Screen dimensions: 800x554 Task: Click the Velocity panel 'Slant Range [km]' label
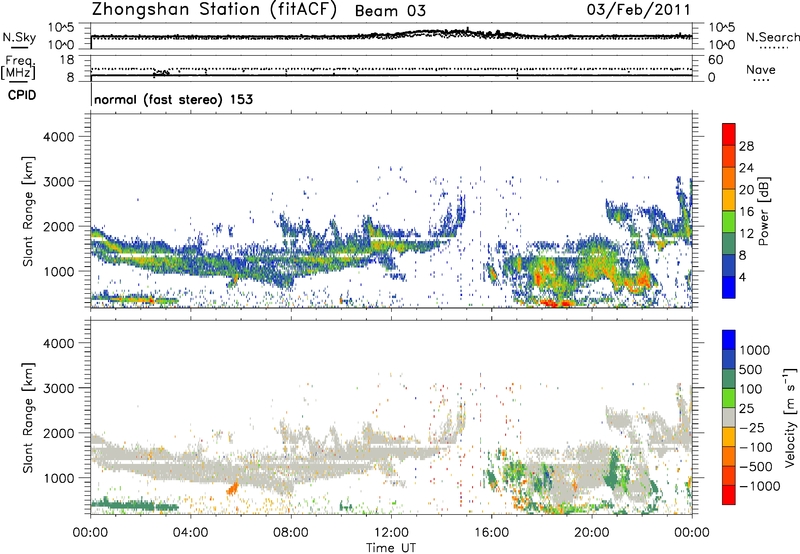point(28,418)
